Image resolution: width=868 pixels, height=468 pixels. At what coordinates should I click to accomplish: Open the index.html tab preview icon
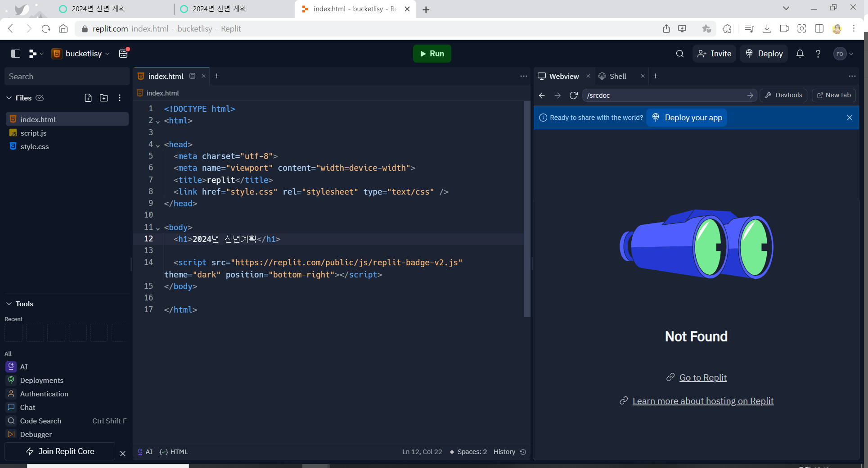pyautogui.click(x=193, y=76)
